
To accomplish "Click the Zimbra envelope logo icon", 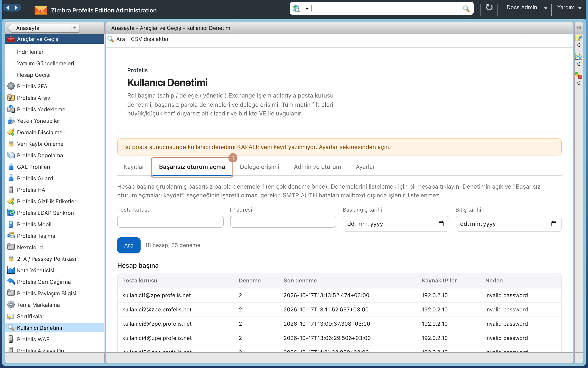I will [x=41, y=10].
